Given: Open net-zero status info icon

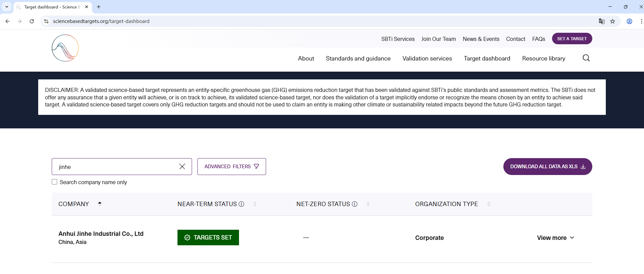Looking at the screenshot, I should point(355,204).
